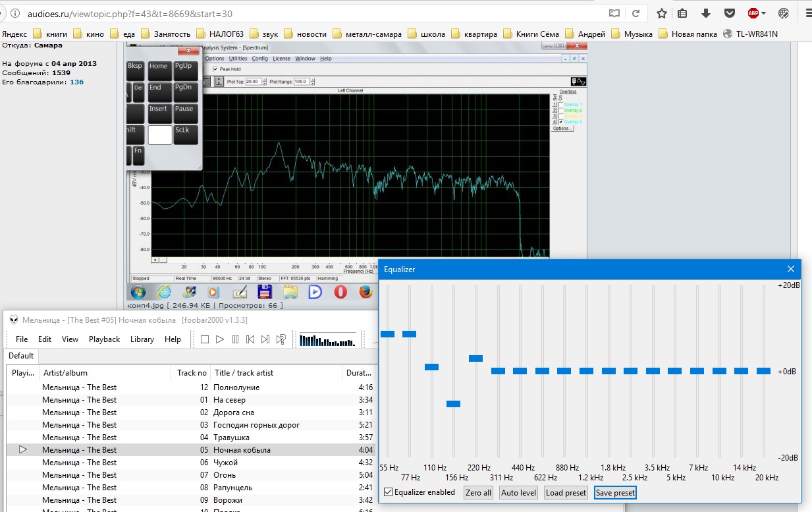Click the 156 Hz equalizer slider handle
Image resolution: width=812 pixels, height=512 pixels.
453,404
